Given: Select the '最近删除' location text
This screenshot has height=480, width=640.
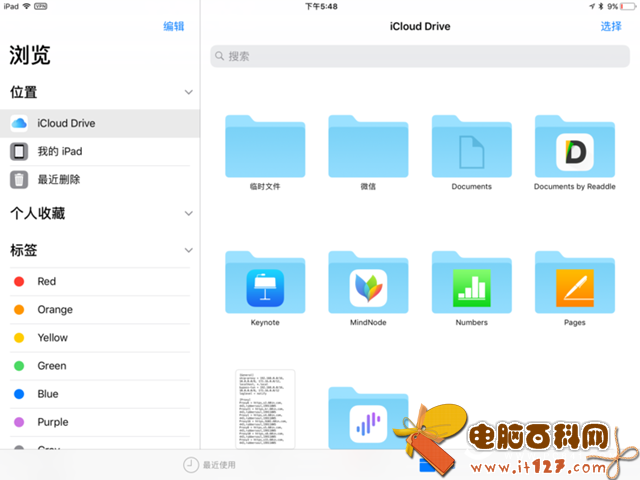Looking at the screenshot, I should 59,180.
